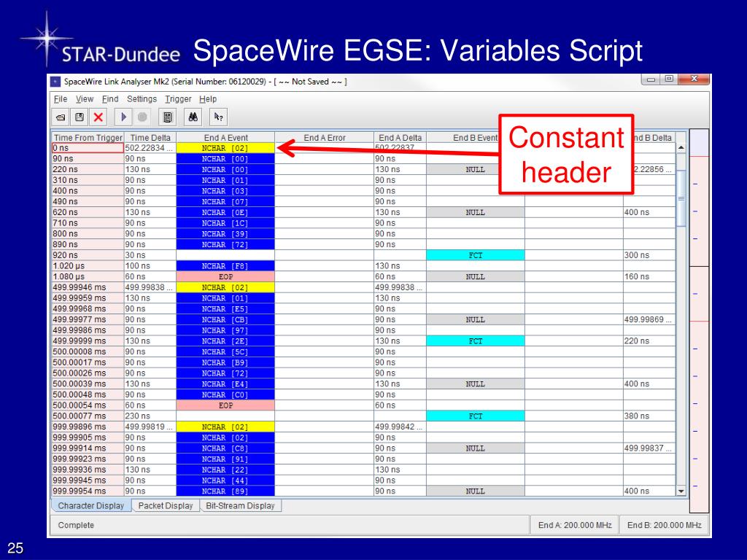The image size is (747, 560).
Task: Select the NCHAR [0E] event cell
Action: point(225,212)
